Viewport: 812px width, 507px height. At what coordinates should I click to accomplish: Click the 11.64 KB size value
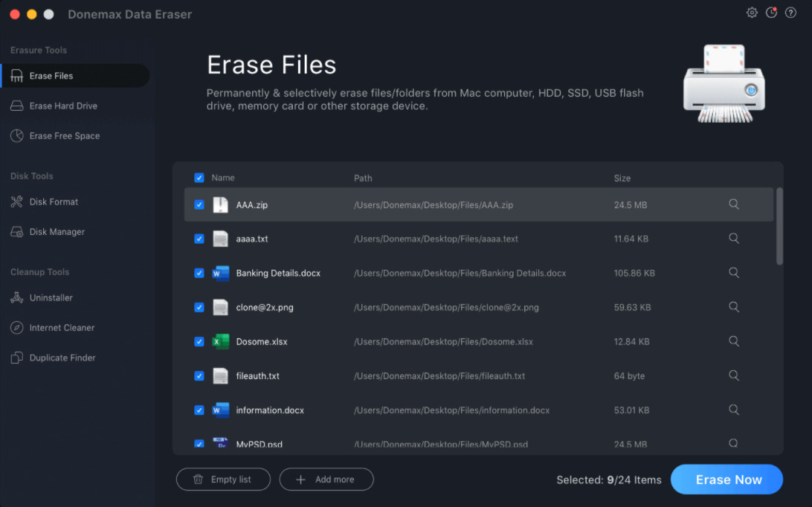[631, 239]
